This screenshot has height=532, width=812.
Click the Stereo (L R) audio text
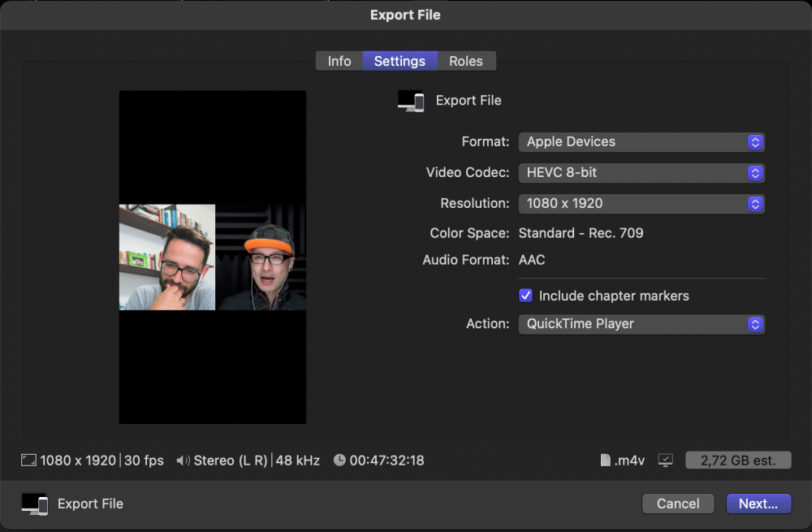231,460
